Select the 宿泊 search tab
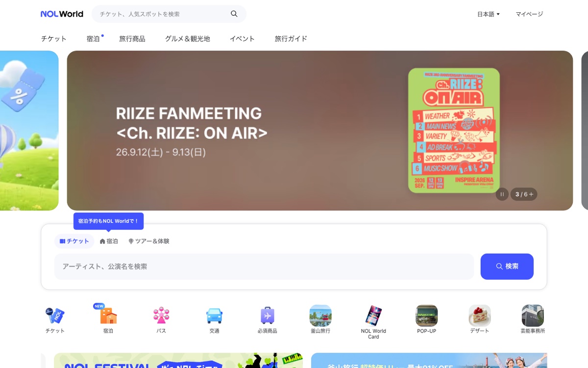Viewport: 588px width, 368px height. (x=109, y=241)
